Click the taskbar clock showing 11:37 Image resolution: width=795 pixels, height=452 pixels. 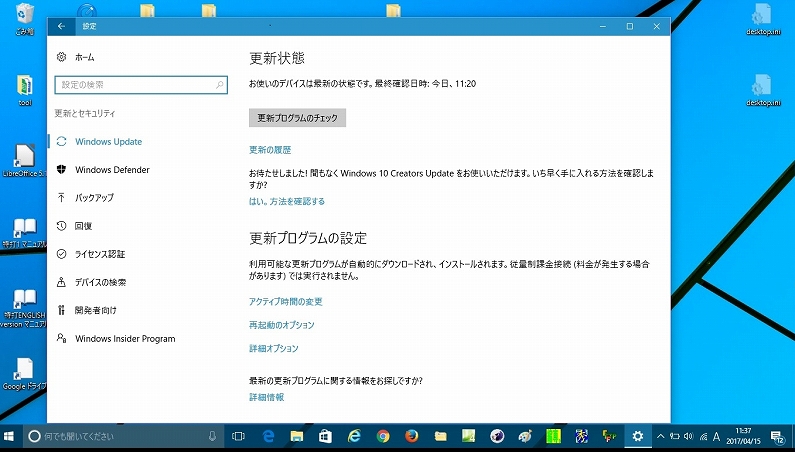[743, 436]
